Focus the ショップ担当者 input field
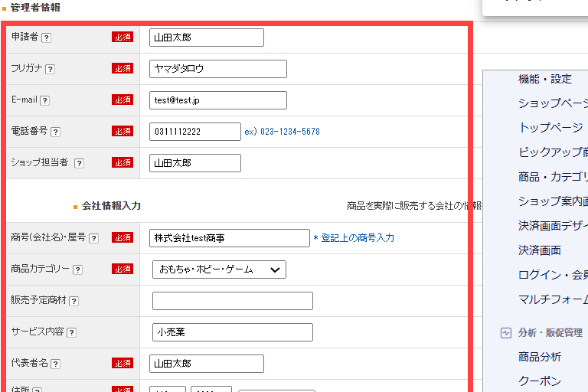 pyautogui.click(x=195, y=163)
